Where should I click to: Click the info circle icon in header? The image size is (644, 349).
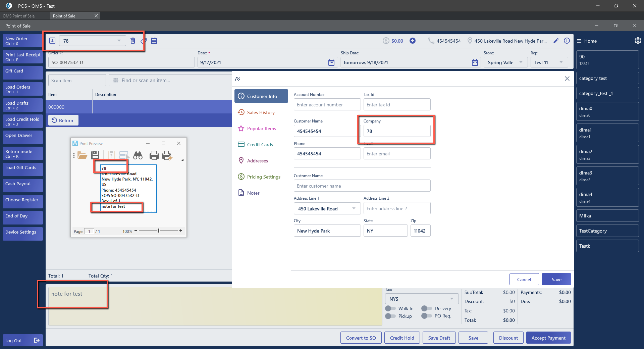pos(567,41)
